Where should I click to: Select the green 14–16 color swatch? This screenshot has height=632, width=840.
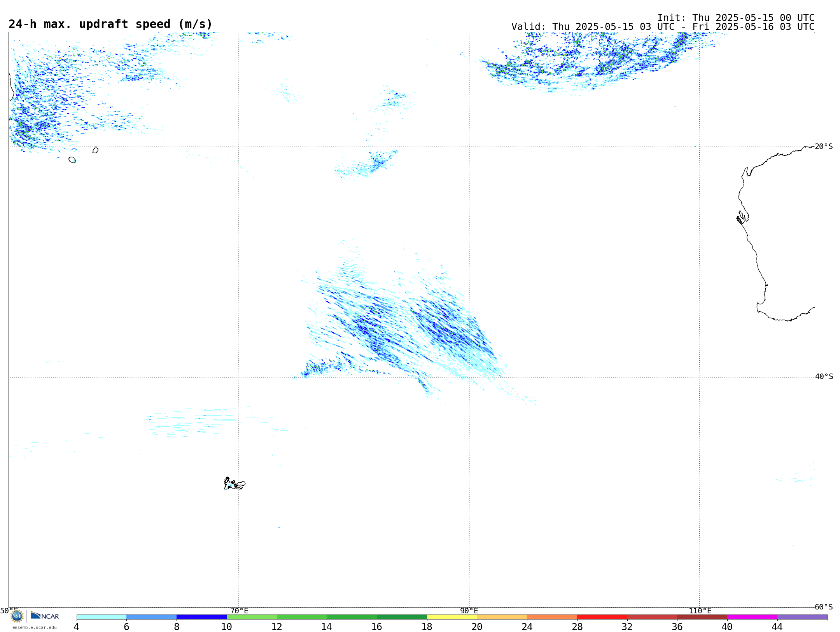[x=352, y=617]
